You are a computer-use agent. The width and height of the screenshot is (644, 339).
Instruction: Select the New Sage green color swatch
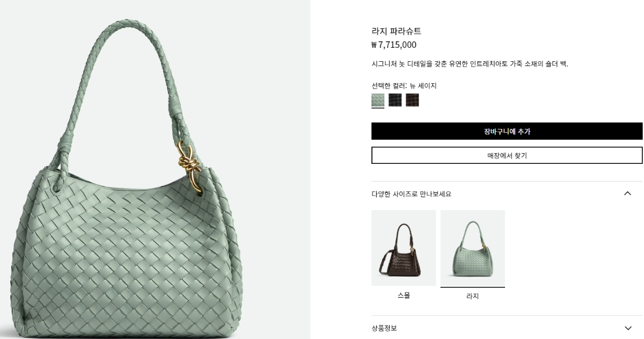coord(378,100)
